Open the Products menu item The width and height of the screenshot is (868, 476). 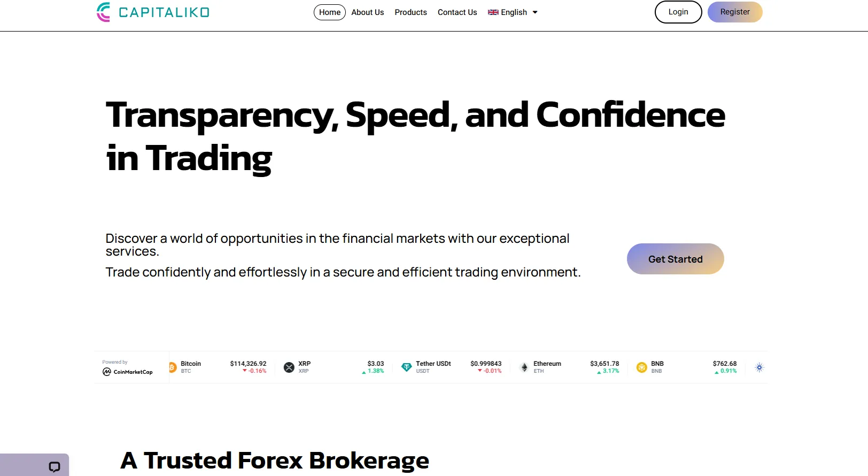coord(410,12)
